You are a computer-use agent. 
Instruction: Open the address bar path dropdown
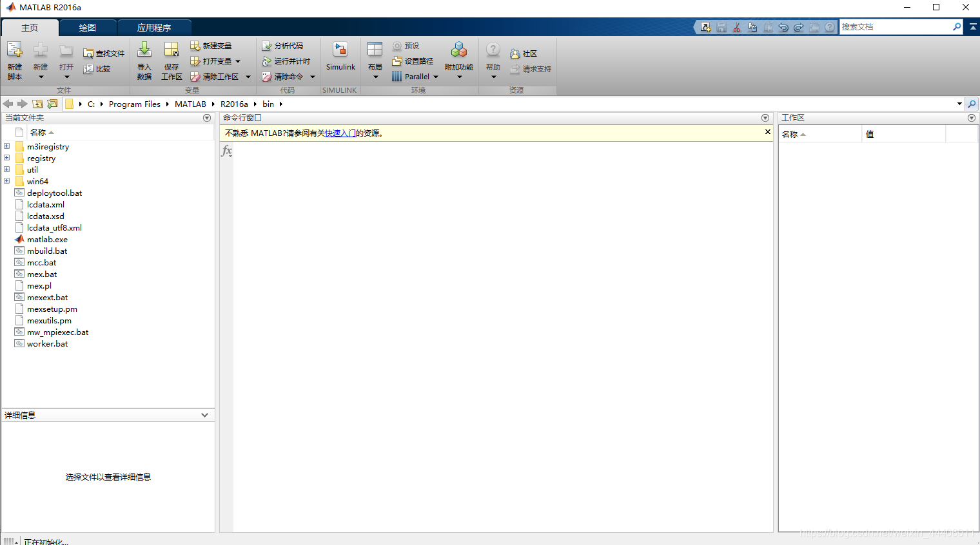point(959,104)
